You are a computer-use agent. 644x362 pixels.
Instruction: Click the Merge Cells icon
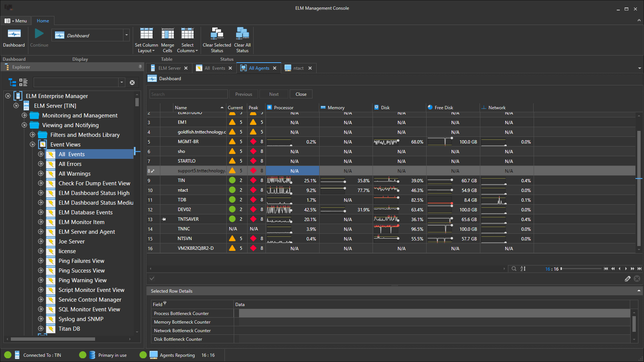coord(167,34)
